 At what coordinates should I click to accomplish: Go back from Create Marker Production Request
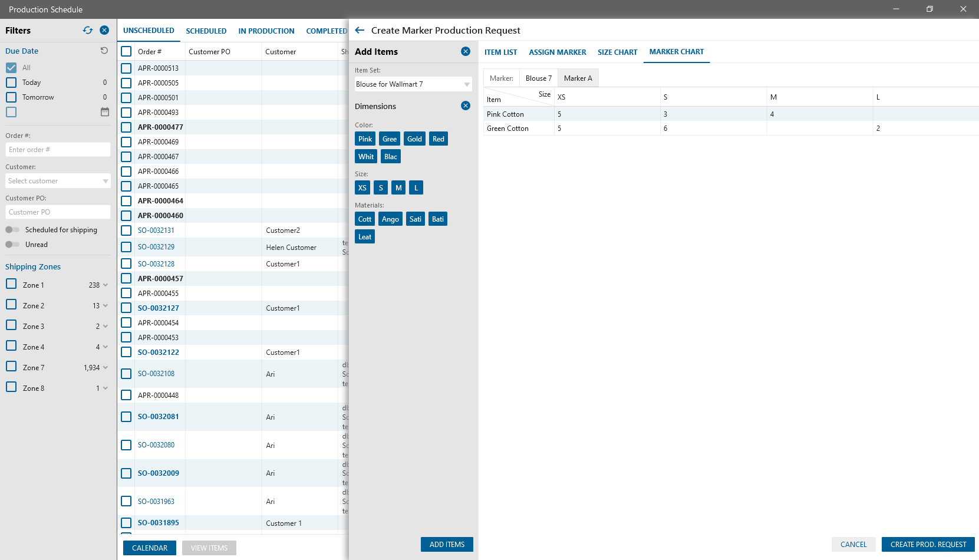pos(360,30)
